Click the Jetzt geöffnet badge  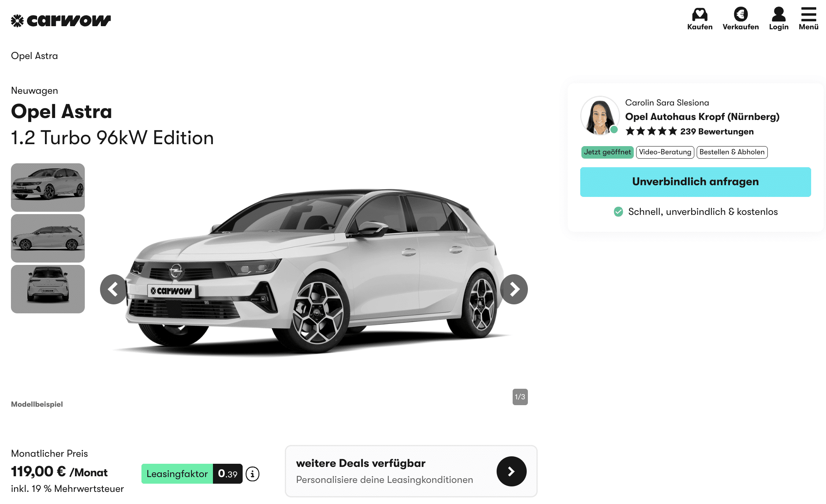607,152
